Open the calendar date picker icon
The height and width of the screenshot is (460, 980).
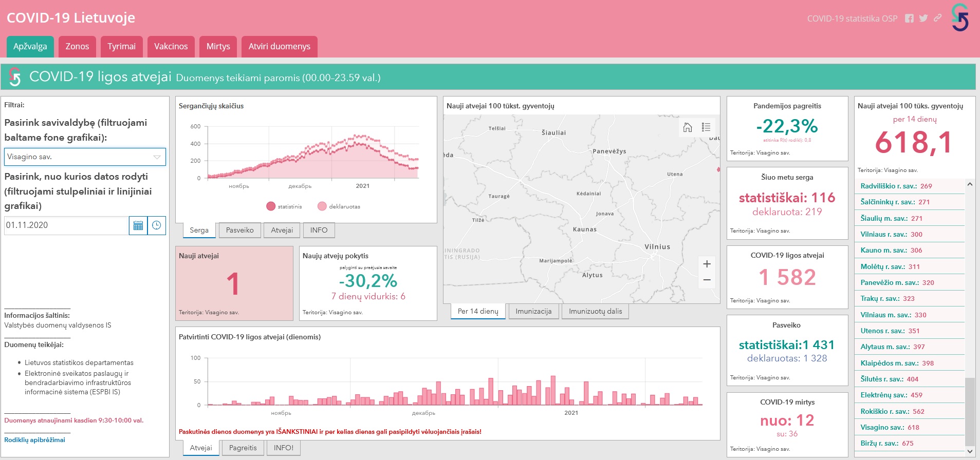(138, 225)
